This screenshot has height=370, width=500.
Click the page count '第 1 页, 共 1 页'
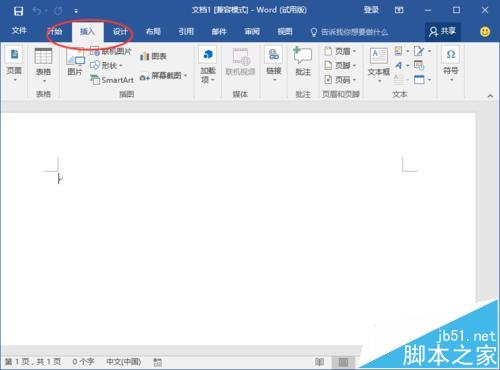(x=33, y=362)
